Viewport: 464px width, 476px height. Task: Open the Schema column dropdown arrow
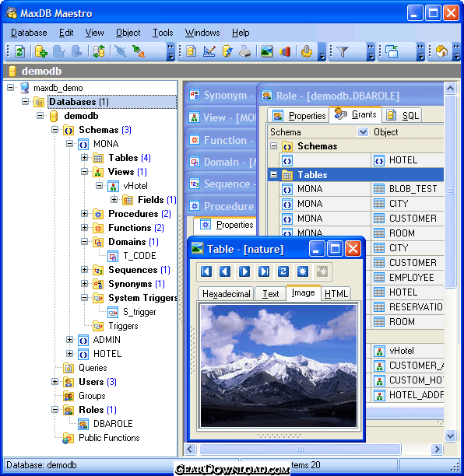coord(363,132)
